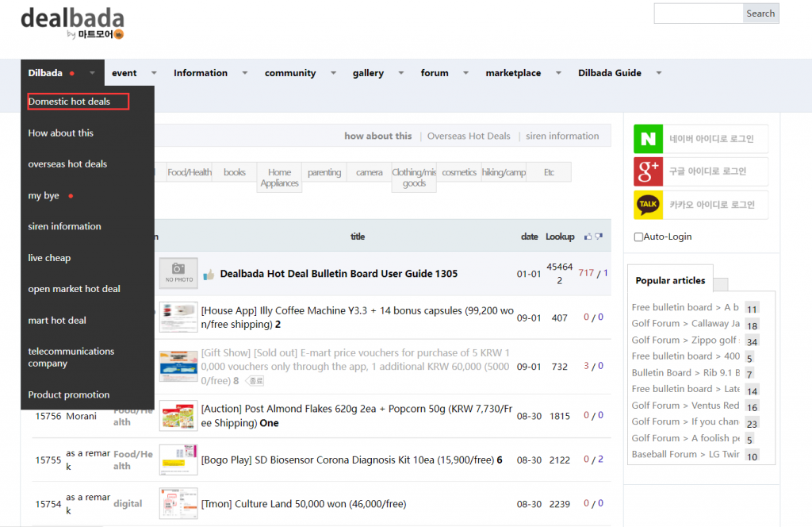
Task: Open the community navigation menu
Action: click(x=290, y=73)
